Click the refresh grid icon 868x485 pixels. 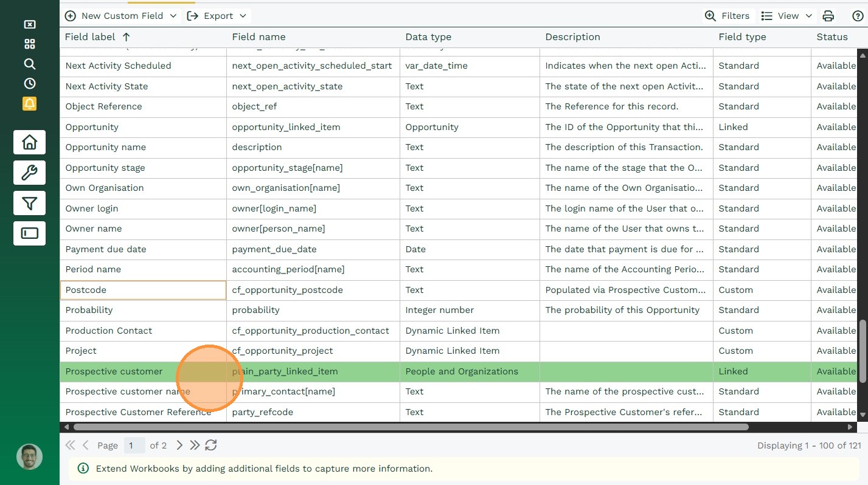pos(211,445)
